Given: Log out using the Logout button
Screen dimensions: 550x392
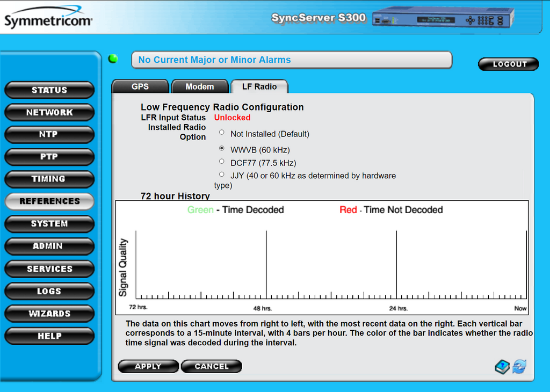Looking at the screenshot, I should (508, 64).
